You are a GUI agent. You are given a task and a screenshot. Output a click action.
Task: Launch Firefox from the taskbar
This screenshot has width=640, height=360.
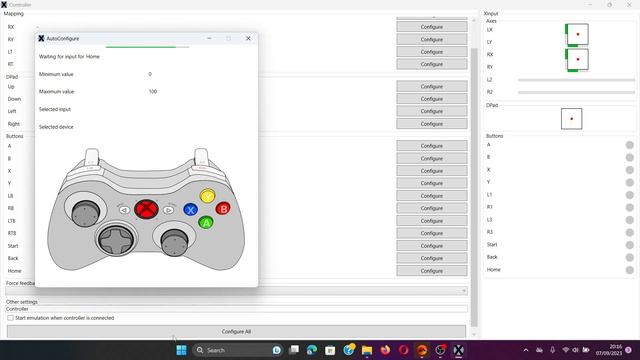coord(385,350)
